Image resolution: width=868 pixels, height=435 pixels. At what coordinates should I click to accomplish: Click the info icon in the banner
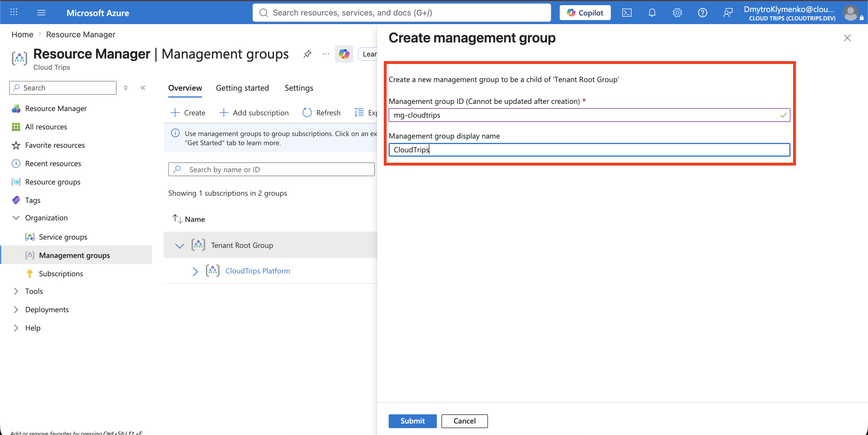pos(175,133)
